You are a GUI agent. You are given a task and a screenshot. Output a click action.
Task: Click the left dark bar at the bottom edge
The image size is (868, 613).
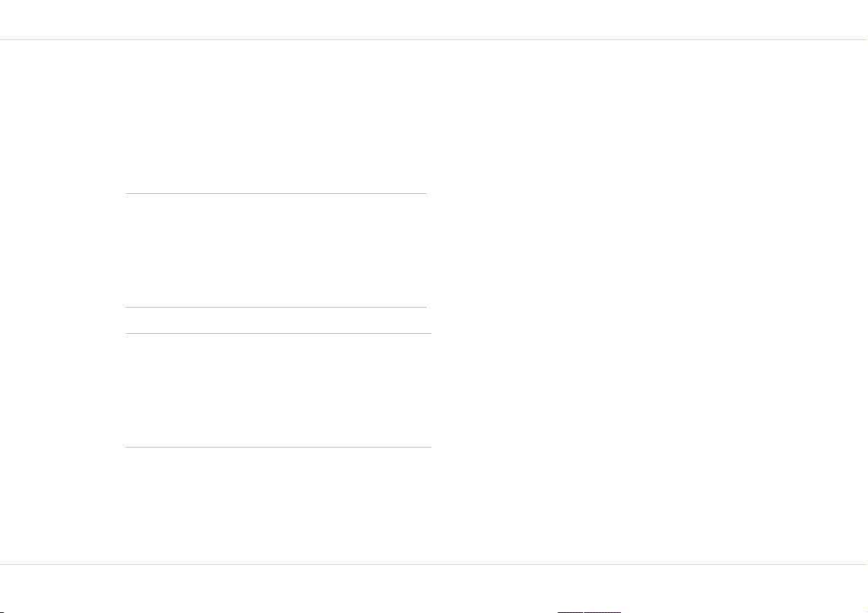[570, 612]
